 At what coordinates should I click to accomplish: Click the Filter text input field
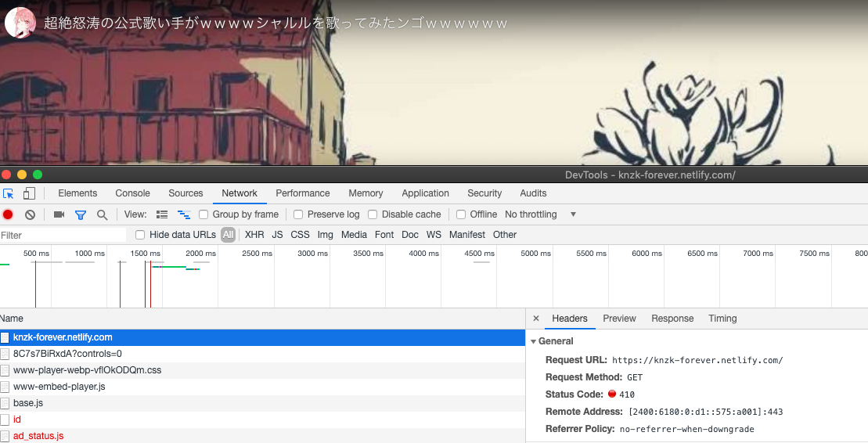(63, 235)
